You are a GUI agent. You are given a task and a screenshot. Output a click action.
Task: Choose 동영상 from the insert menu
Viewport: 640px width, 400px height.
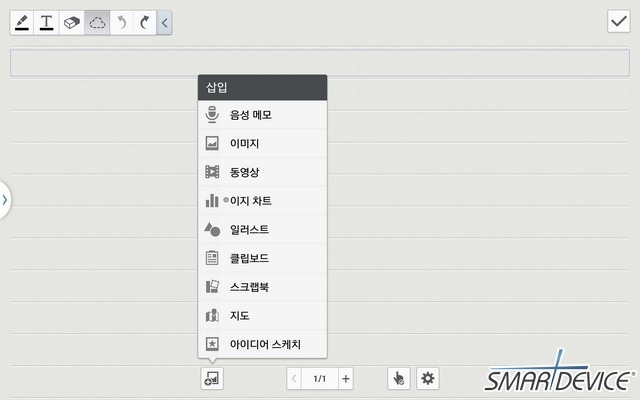coord(262,172)
